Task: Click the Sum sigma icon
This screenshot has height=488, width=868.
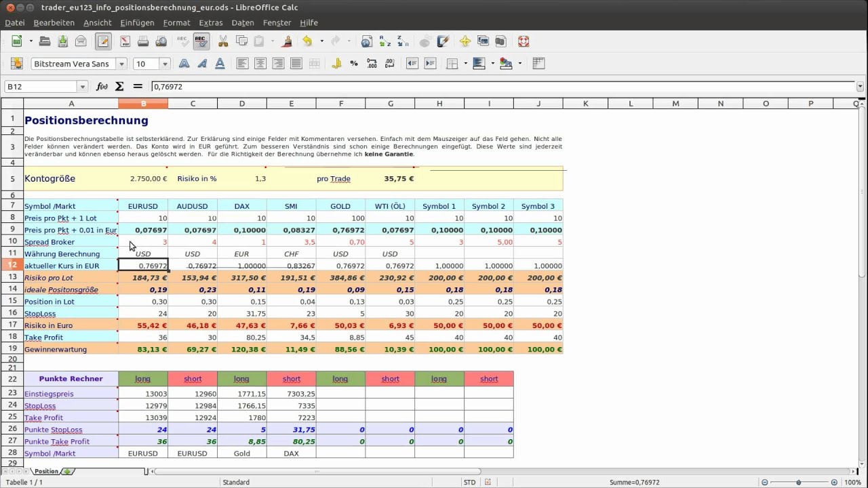Action: (120, 86)
